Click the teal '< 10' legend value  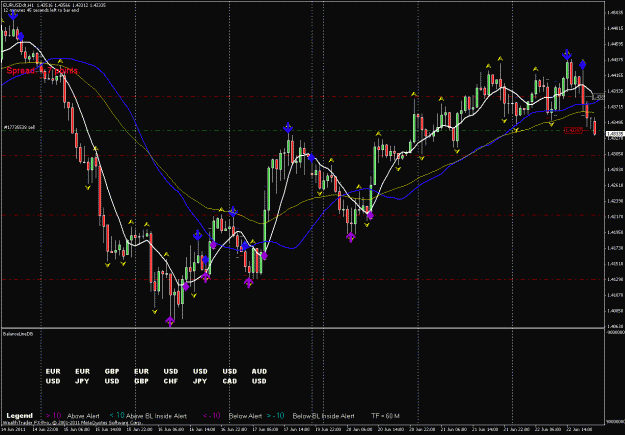tap(117, 415)
